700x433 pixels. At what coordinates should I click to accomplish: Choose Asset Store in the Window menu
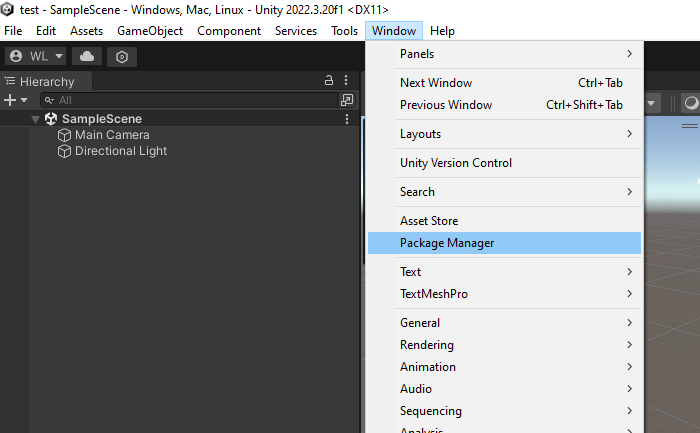click(x=429, y=221)
